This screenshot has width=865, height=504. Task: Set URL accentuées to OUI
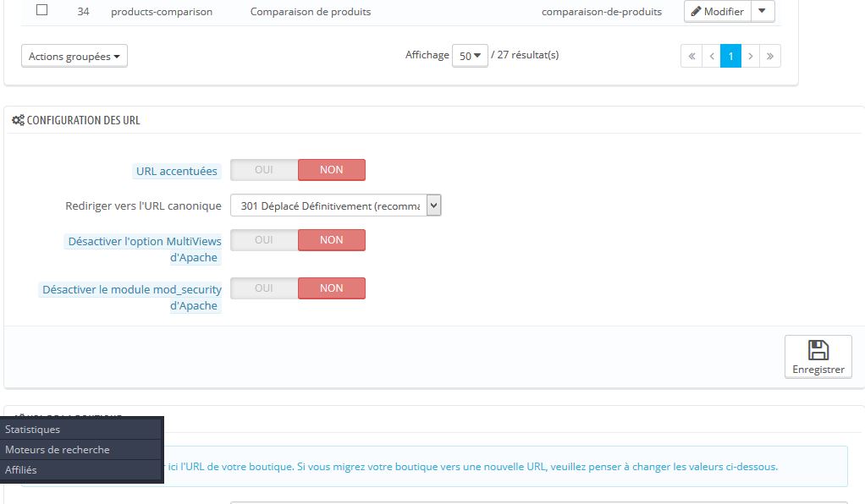coord(264,170)
